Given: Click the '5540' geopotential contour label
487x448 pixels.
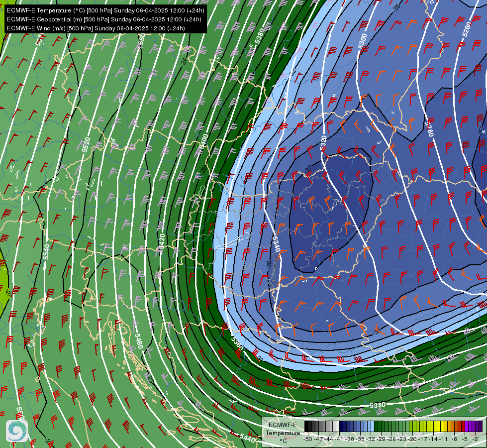Looking at the screenshot, I should tap(46, 252).
